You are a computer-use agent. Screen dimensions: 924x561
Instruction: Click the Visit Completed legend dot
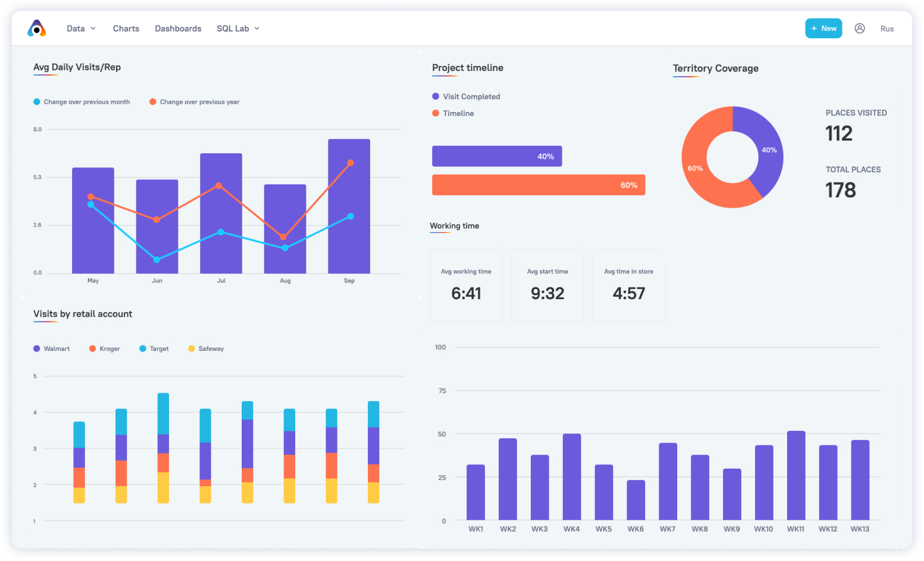point(436,96)
